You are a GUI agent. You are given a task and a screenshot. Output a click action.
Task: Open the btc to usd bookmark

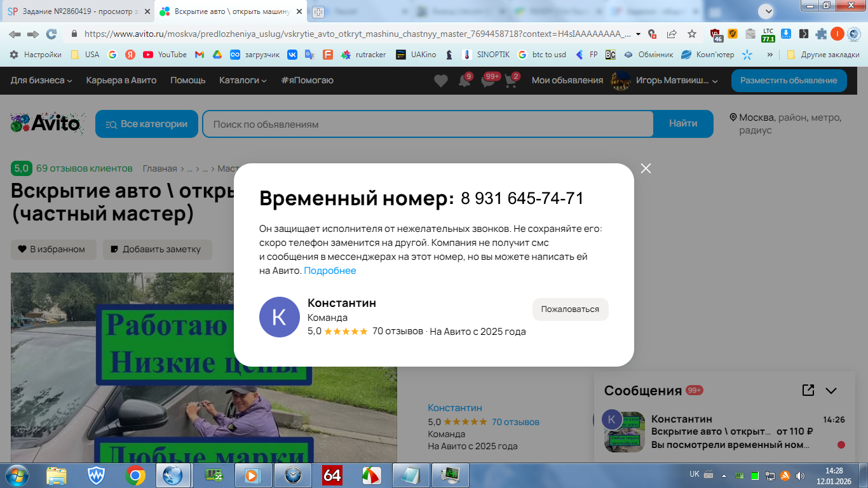(x=542, y=55)
